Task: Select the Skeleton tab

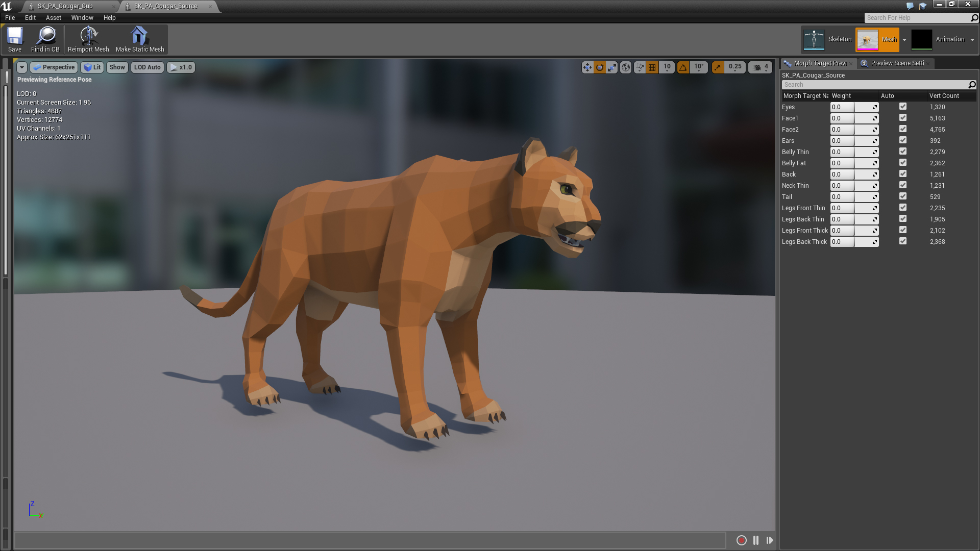Action: [829, 39]
